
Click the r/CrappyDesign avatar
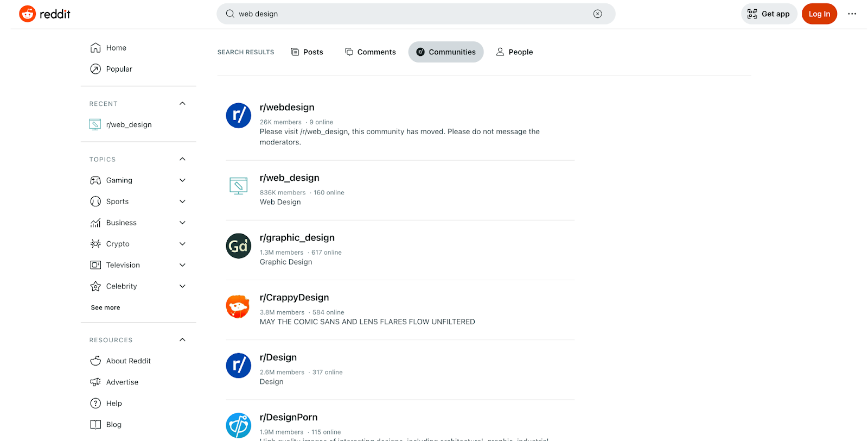pos(238,306)
